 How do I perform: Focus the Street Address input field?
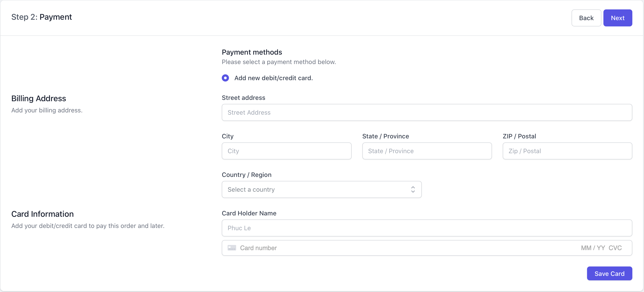(427, 113)
